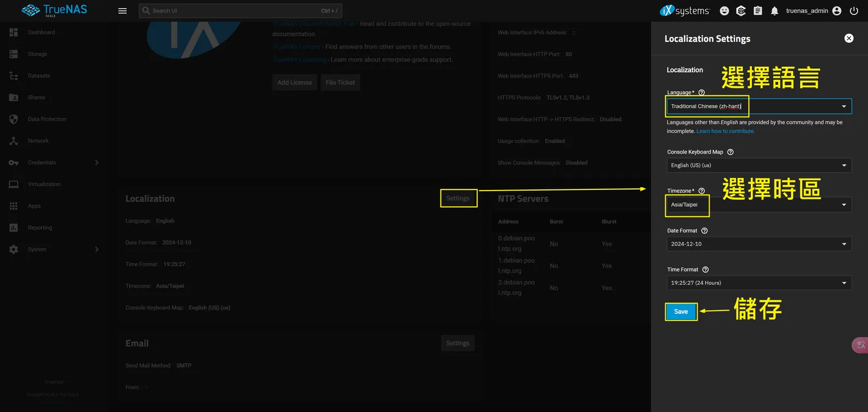Show help for Date Format
Screen dimensions: 868x412
tap(704, 231)
